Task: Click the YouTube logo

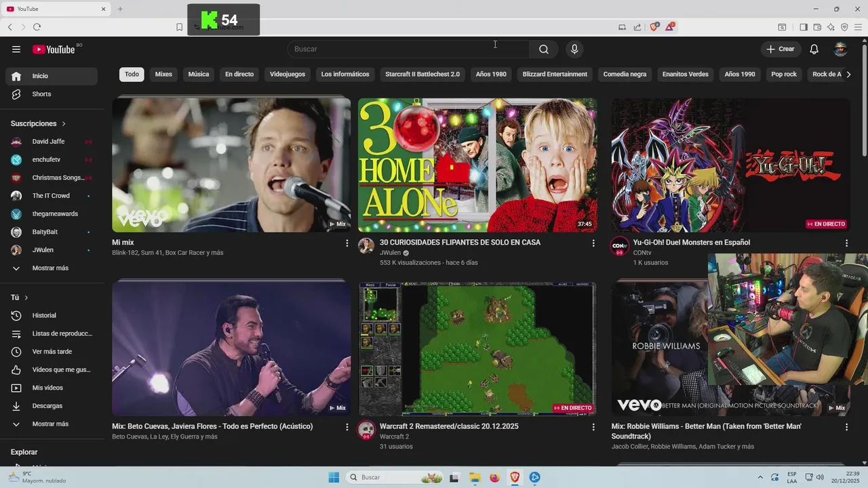Action: pyautogui.click(x=54, y=49)
